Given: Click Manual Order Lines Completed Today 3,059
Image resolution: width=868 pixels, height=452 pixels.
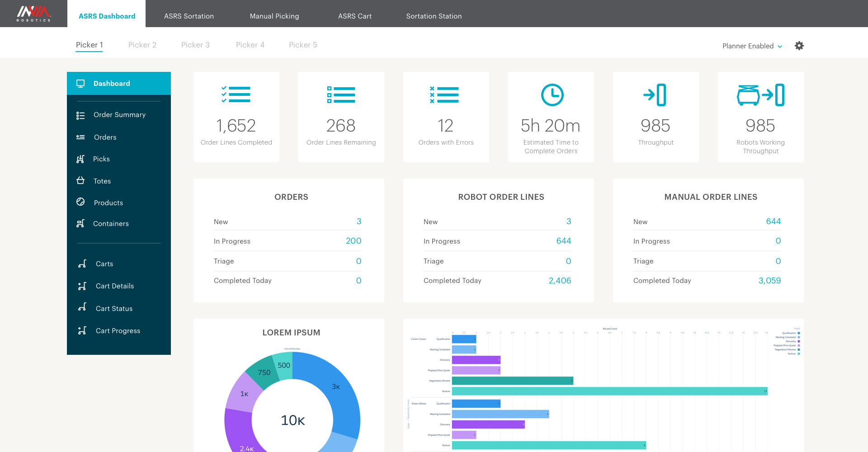Looking at the screenshot, I should coord(769,281).
